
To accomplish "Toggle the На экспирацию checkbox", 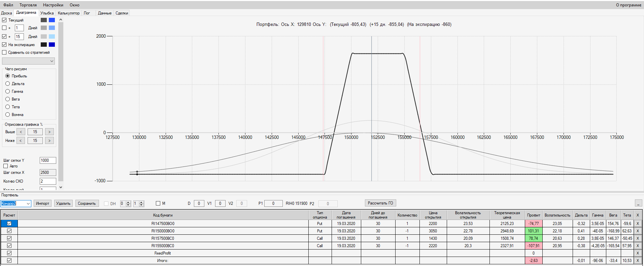I will click(4, 45).
